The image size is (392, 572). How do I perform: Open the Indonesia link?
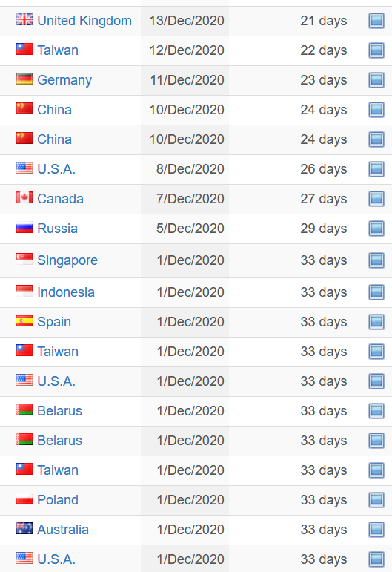click(x=66, y=292)
